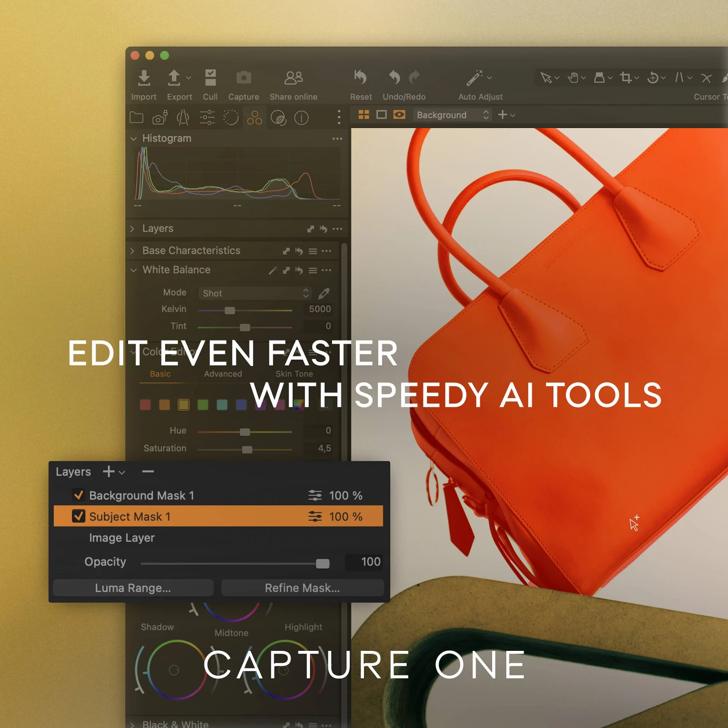This screenshot has width=728, height=728.
Task: Click the Refine Mask... button
Action: coord(302,588)
